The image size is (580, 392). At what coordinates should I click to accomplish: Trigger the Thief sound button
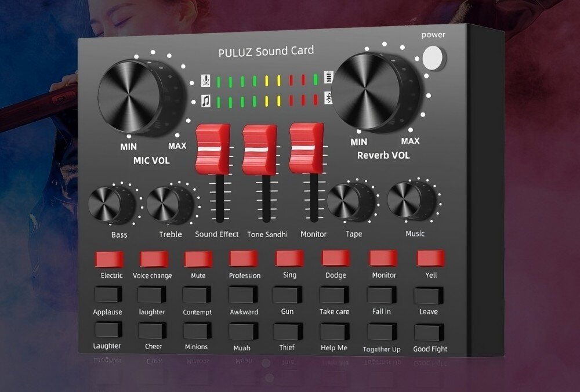pos(288,331)
